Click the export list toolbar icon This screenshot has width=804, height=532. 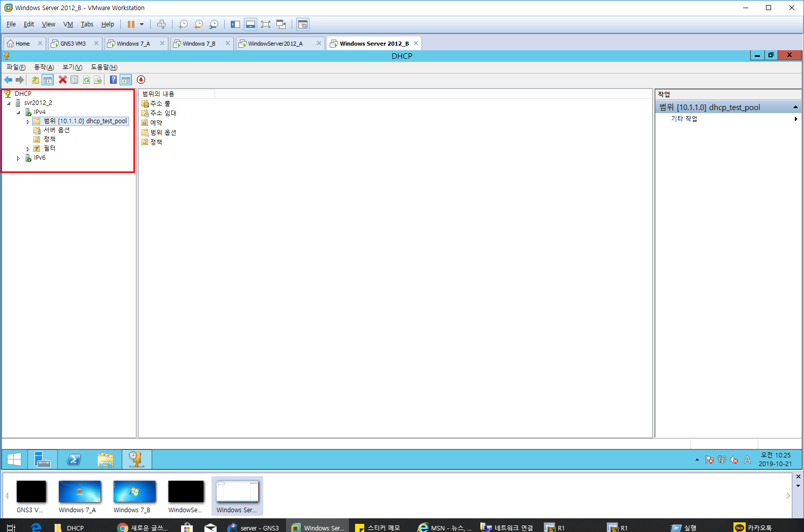click(x=98, y=80)
